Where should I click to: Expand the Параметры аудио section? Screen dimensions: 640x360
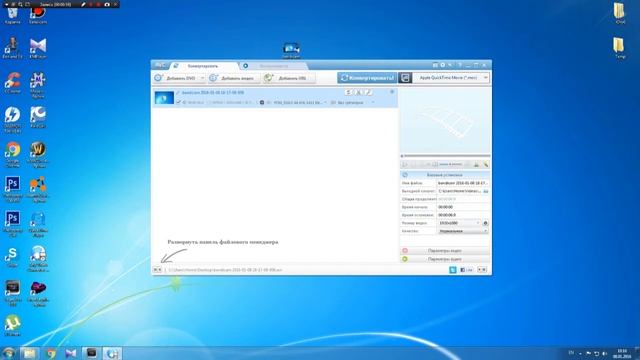point(445,259)
